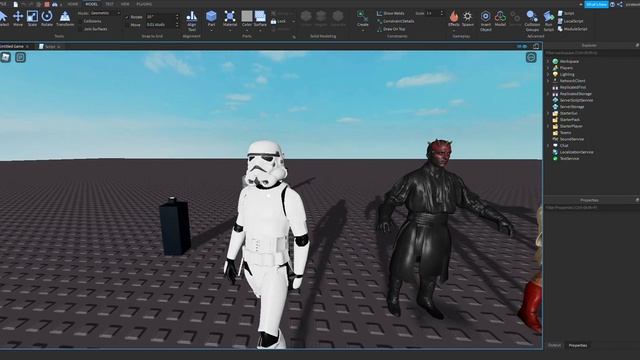Insert a new Script
Viewport: 640px width, 360px height.
[566, 13]
